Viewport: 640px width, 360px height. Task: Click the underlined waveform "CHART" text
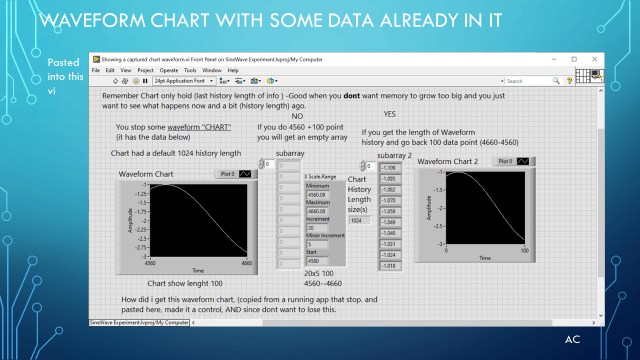[199, 127]
